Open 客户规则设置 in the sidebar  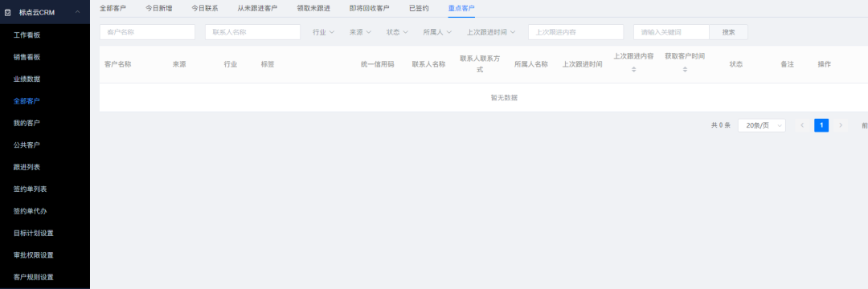(x=34, y=277)
